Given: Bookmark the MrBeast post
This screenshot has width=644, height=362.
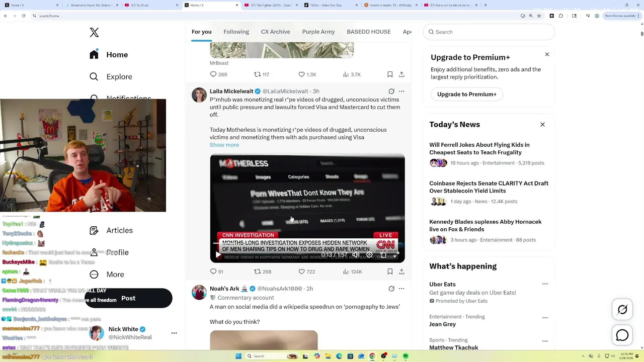Looking at the screenshot, I should pos(390,74).
